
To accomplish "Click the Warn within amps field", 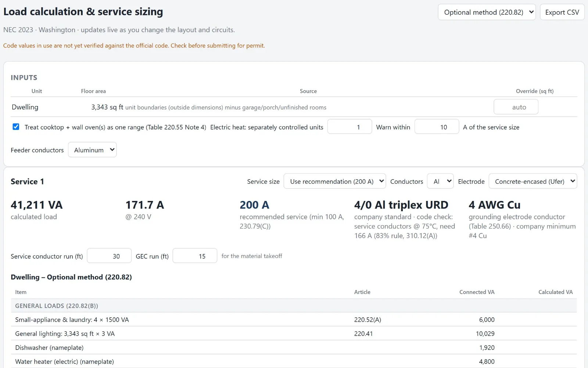I will point(437,127).
